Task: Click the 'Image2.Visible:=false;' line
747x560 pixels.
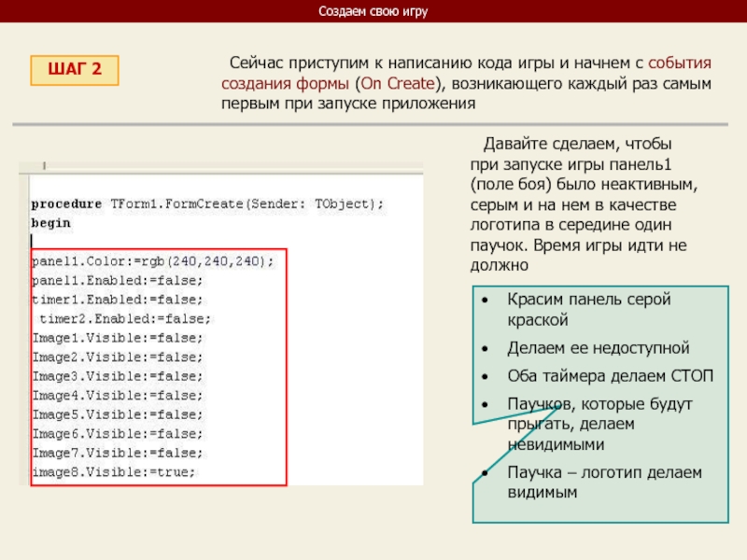Action: click(118, 357)
